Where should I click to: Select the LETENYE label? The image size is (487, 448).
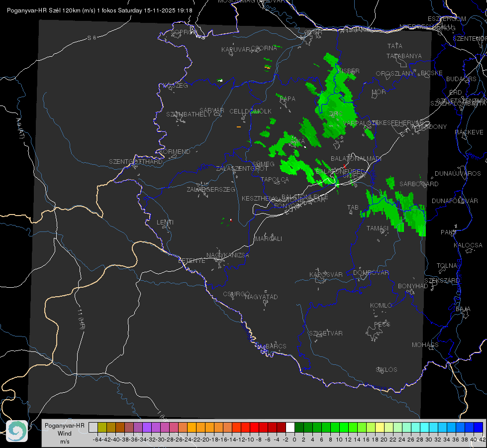[x=192, y=261]
